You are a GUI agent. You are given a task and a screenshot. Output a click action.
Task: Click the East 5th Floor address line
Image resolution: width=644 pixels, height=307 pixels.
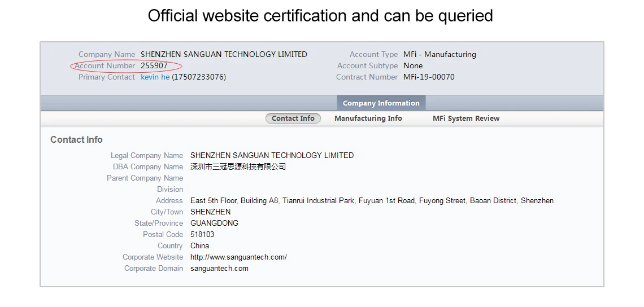(x=372, y=201)
